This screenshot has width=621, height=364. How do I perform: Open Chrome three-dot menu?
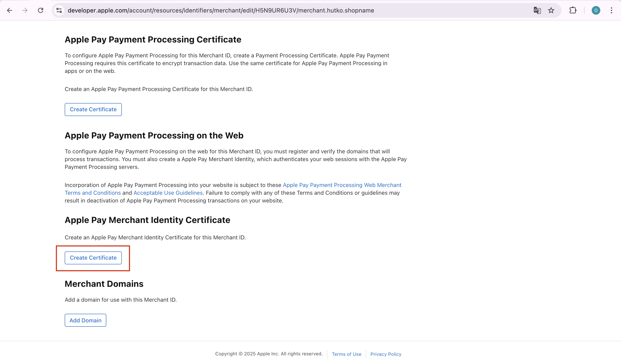click(611, 10)
